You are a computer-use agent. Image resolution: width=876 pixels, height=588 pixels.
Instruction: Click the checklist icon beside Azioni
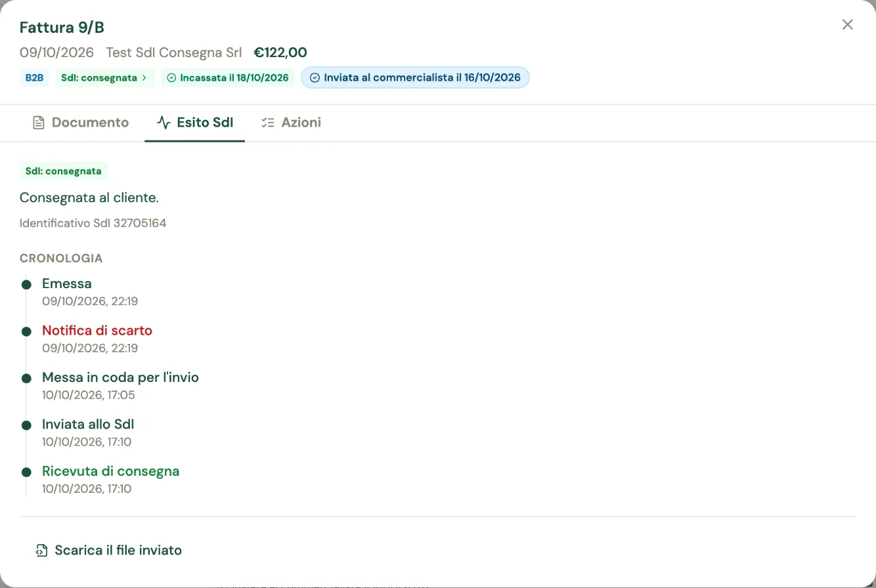267,123
